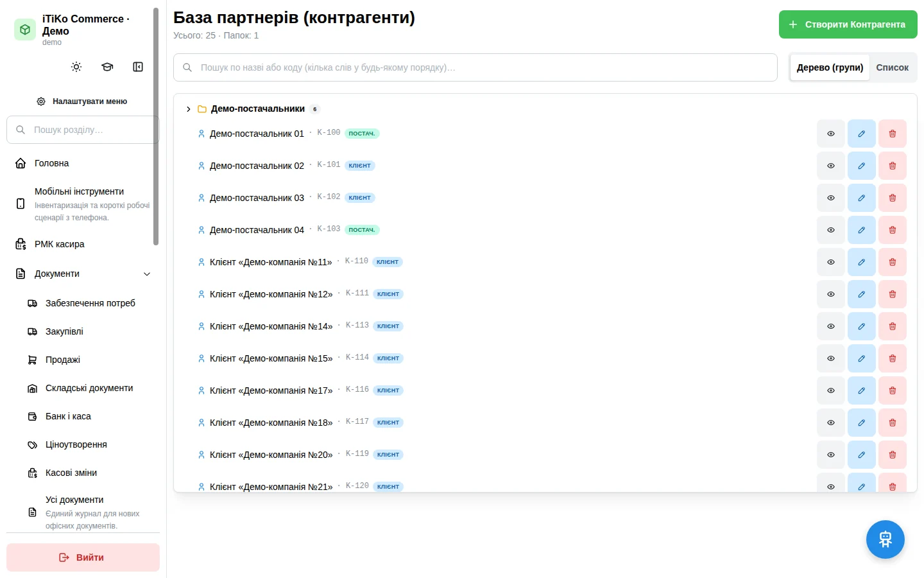Screen dimensions: 924x578
Task: View Клієнт «Демо-компанія №11» eye icon
Action: pos(831,262)
